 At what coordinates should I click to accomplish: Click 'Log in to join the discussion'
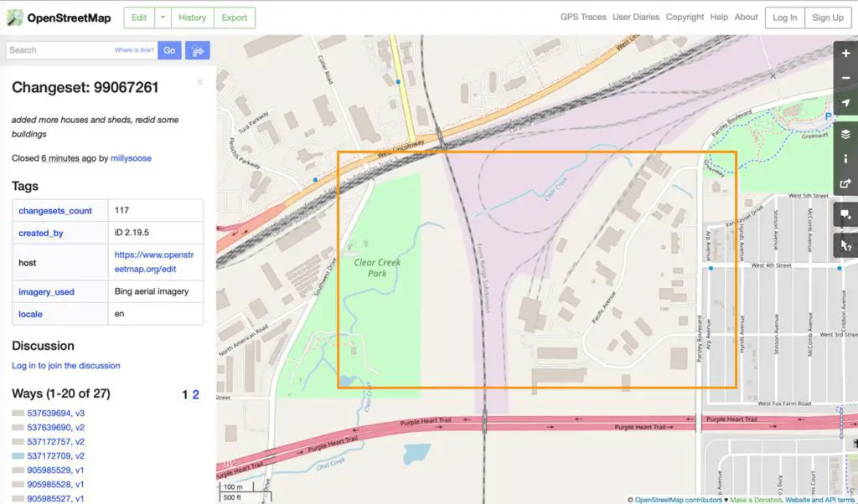(x=66, y=366)
